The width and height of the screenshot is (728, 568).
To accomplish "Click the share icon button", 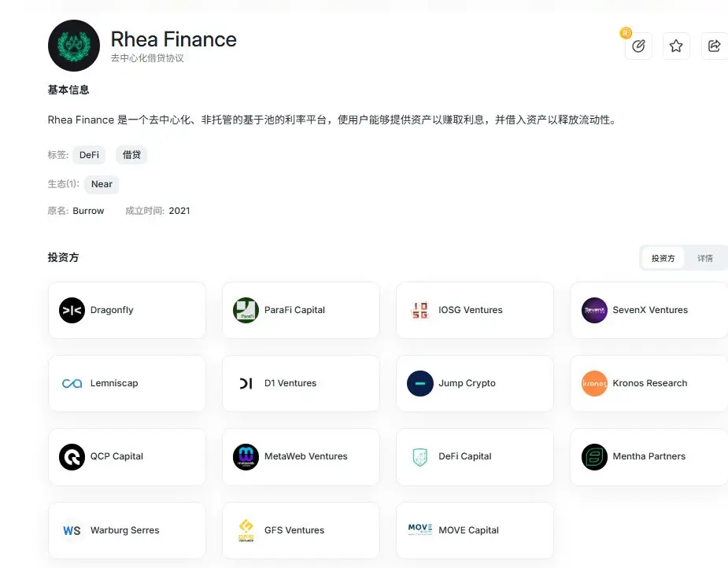I will [714, 46].
